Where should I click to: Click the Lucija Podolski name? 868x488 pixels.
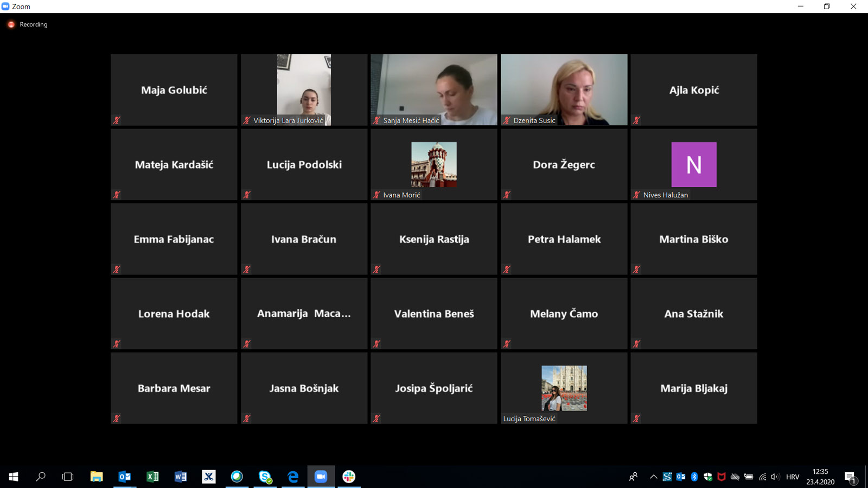pos(304,164)
